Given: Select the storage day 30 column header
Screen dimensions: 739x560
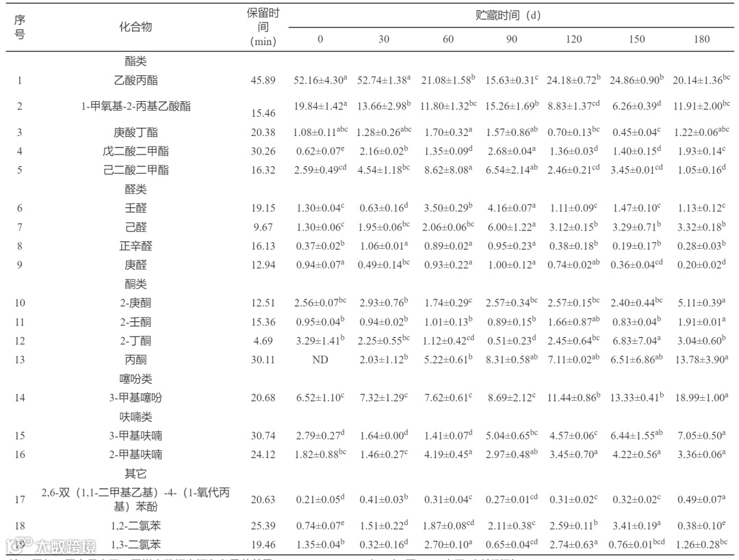Looking at the screenshot, I should [384, 39].
